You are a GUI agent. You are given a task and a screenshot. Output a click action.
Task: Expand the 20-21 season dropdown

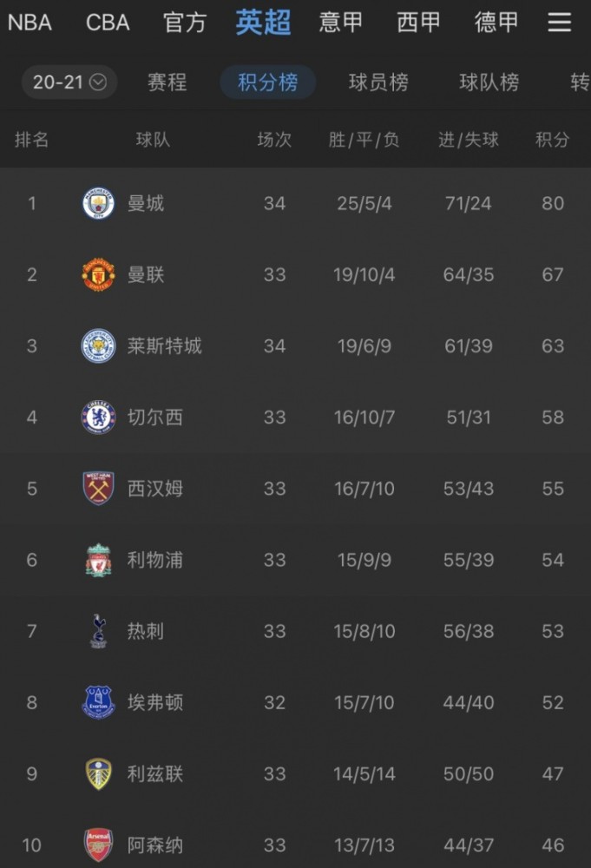69,82
